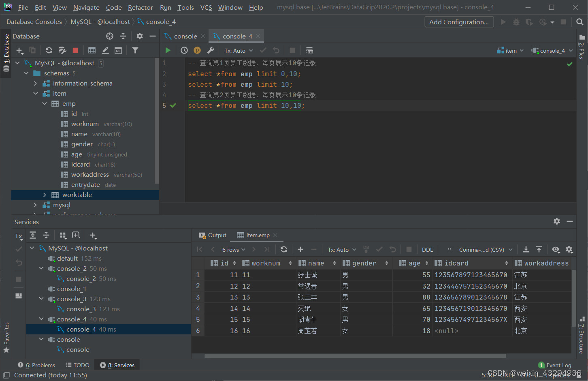
Task: Open query history clock icon
Action: [184, 50]
